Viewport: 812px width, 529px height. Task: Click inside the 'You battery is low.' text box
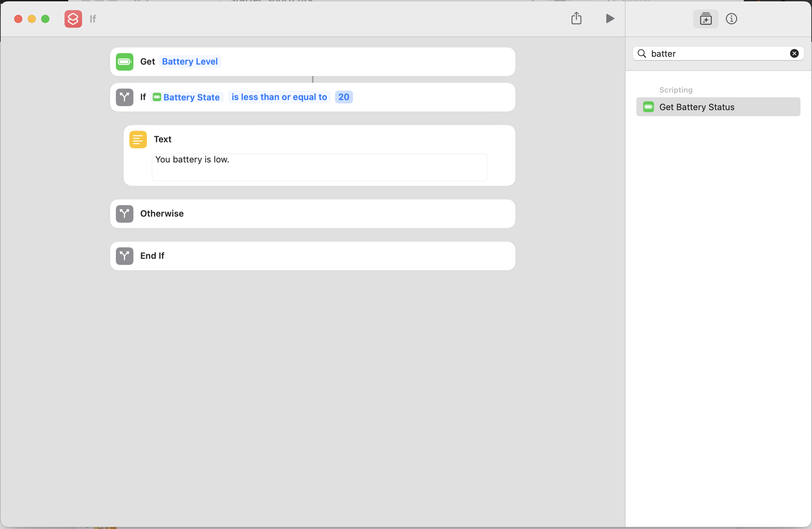pyautogui.click(x=319, y=167)
